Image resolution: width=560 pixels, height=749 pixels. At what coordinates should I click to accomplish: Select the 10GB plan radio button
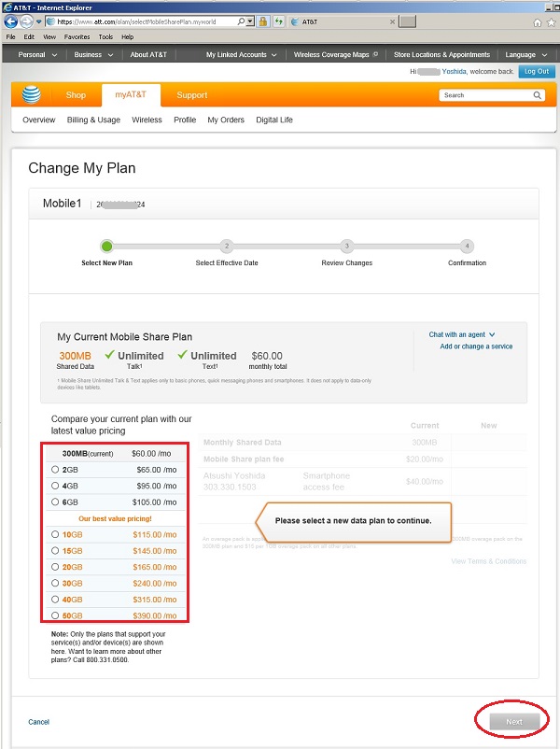[55, 534]
